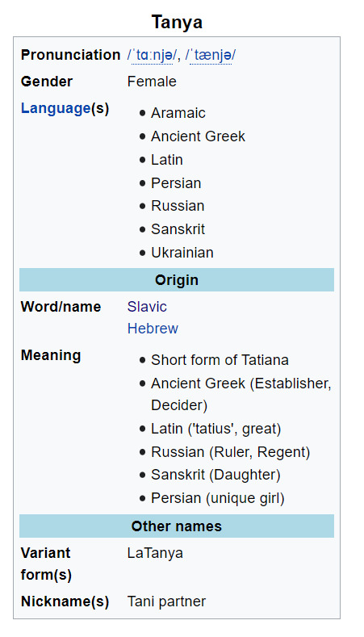
Task: Open the second pronunciation IPA link
Action: 211,55
